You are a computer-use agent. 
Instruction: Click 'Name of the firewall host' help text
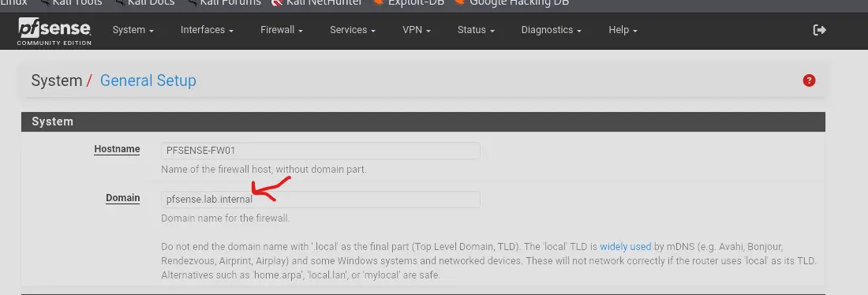pyautogui.click(x=264, y=170)
